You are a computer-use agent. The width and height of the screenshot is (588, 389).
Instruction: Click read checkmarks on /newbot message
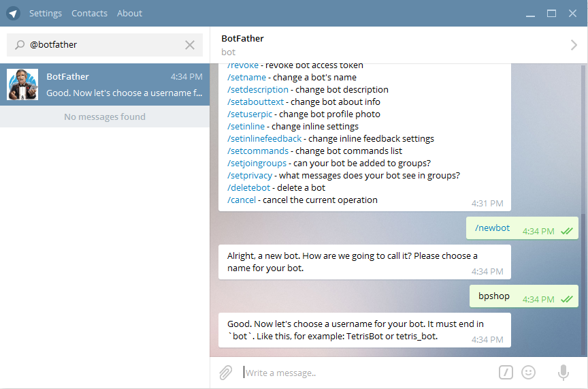click(x=567, y=232)
